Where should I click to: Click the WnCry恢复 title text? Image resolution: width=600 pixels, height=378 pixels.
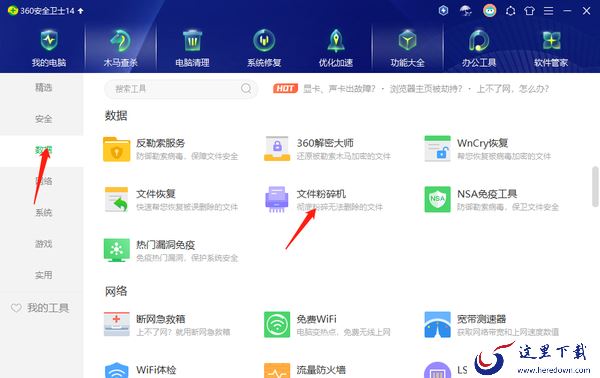tap(483, 143)
